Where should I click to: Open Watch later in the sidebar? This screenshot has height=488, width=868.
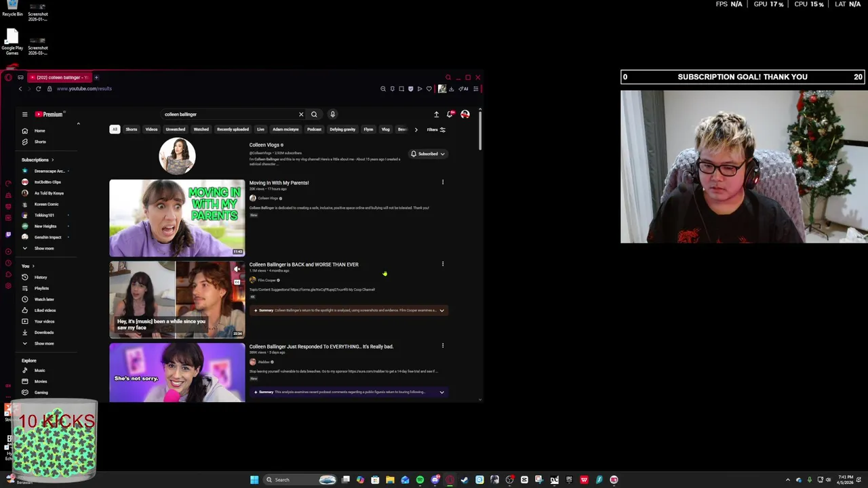[44, 299]
